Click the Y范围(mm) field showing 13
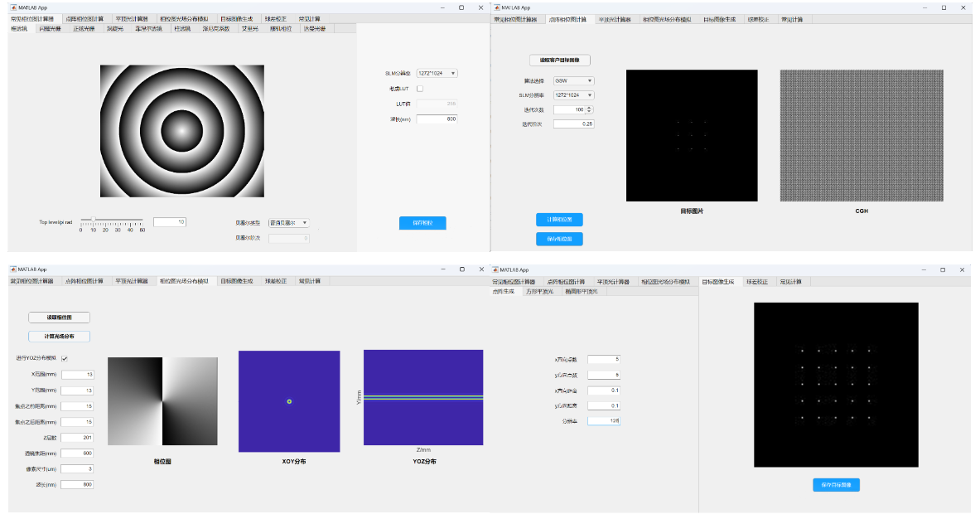 tap(78, 390)
